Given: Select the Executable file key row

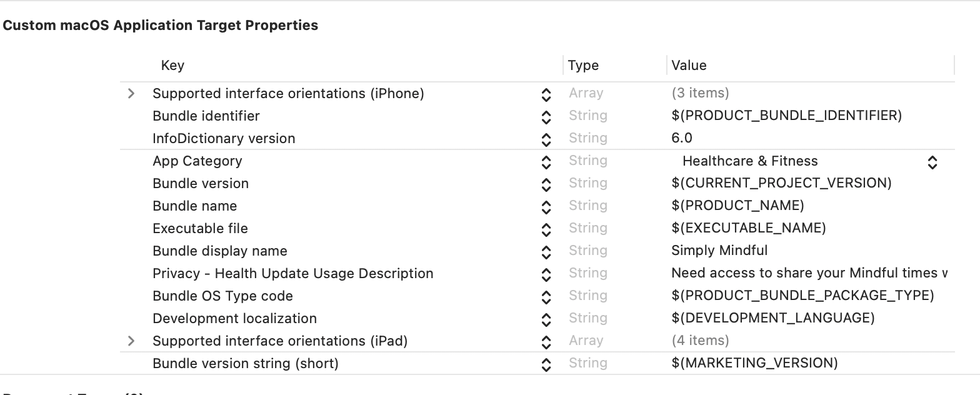Looking at the screenshot, I should [200, 229].
